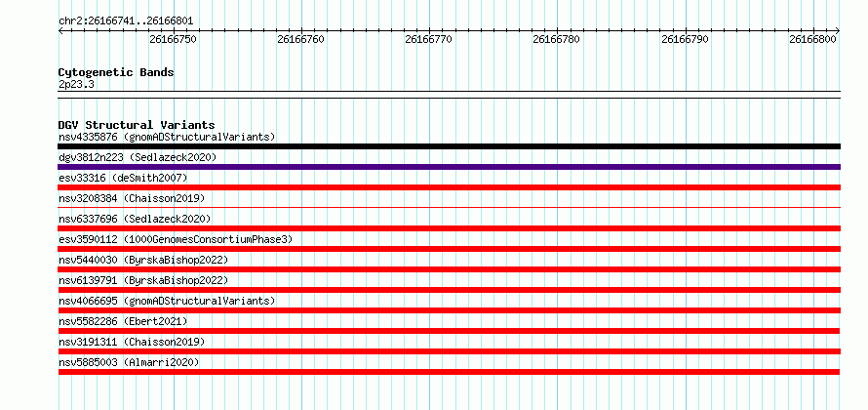Open esv3590112 1000GenomesConsortiumPhase3 label
Viewport: 868px width, 410px height.
tap(176, 239)
